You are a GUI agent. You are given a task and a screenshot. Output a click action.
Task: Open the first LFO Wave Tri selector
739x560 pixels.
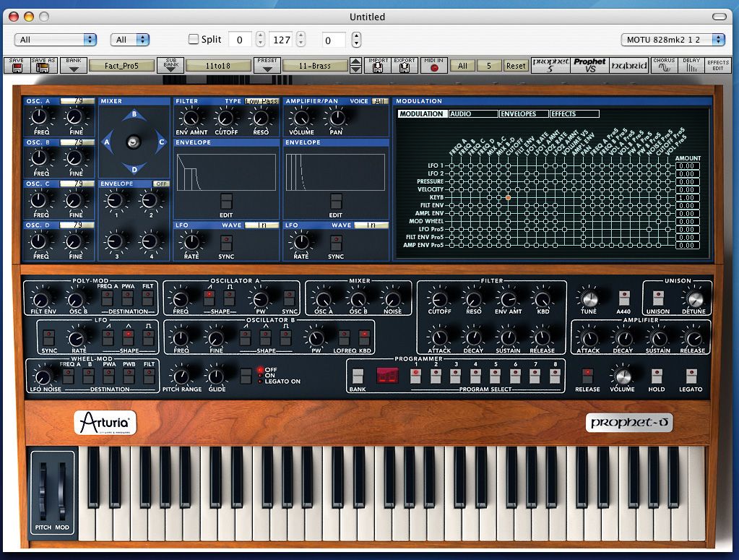[x=262, y=225]
